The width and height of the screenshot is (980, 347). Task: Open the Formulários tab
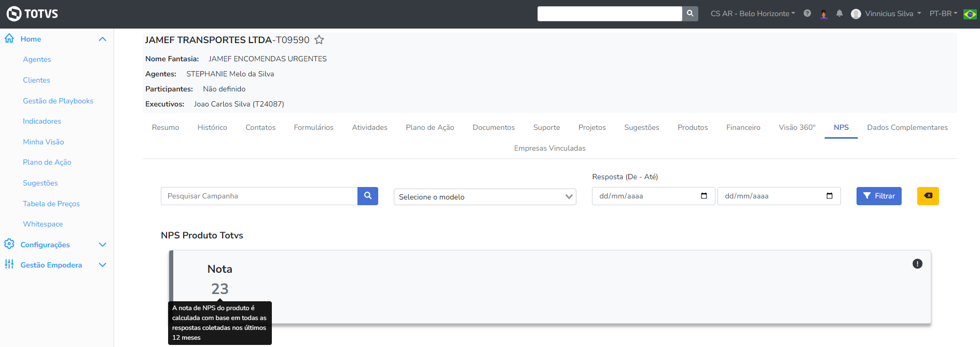314,127
